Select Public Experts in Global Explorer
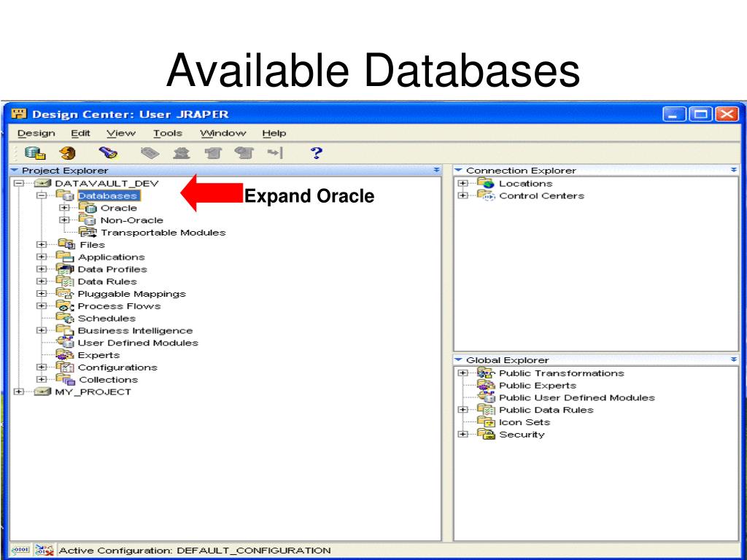This screenshot has height=560, width=747. pos(538,385)
